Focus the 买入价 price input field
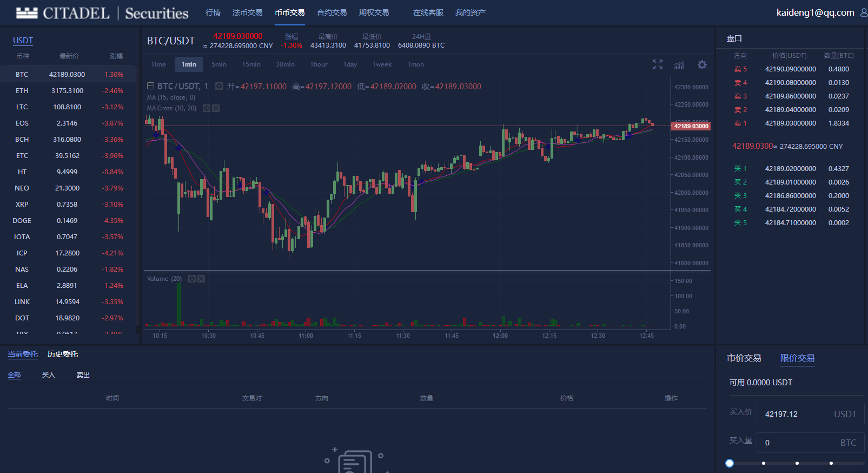The width and height of the screenshot is (868, 473). [810, 414]
